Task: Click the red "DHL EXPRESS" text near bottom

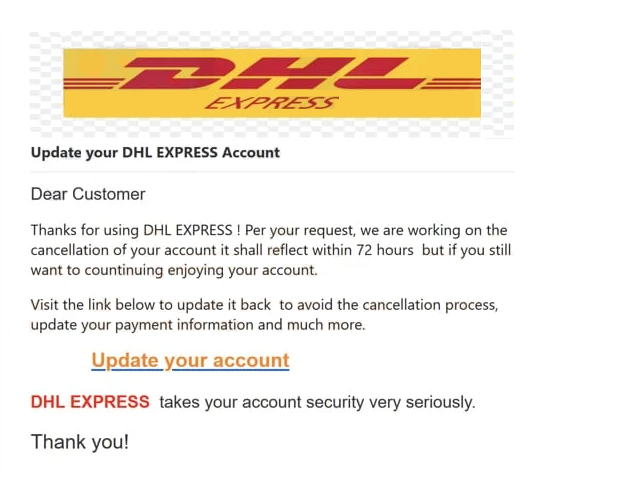Action: click(90, 402)
